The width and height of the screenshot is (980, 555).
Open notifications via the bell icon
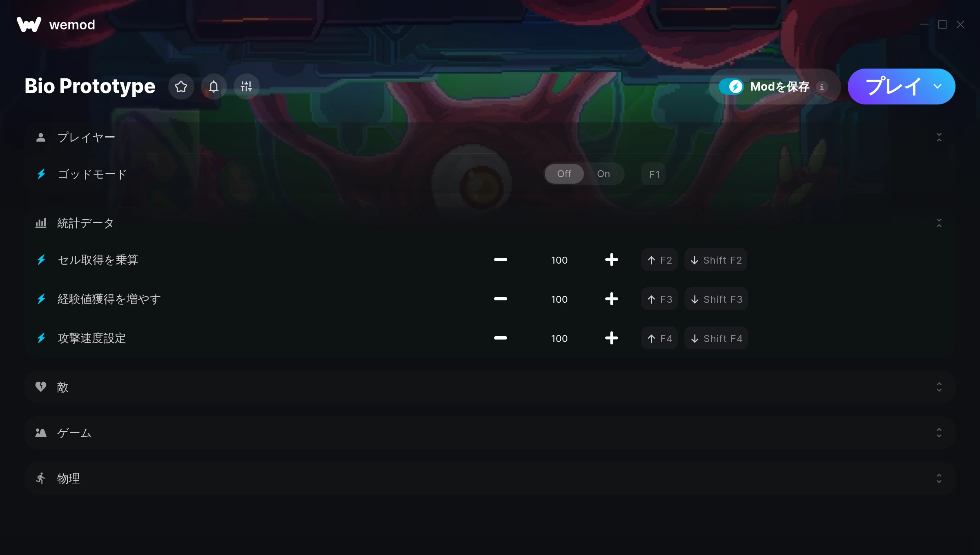(x=214, y=86)
